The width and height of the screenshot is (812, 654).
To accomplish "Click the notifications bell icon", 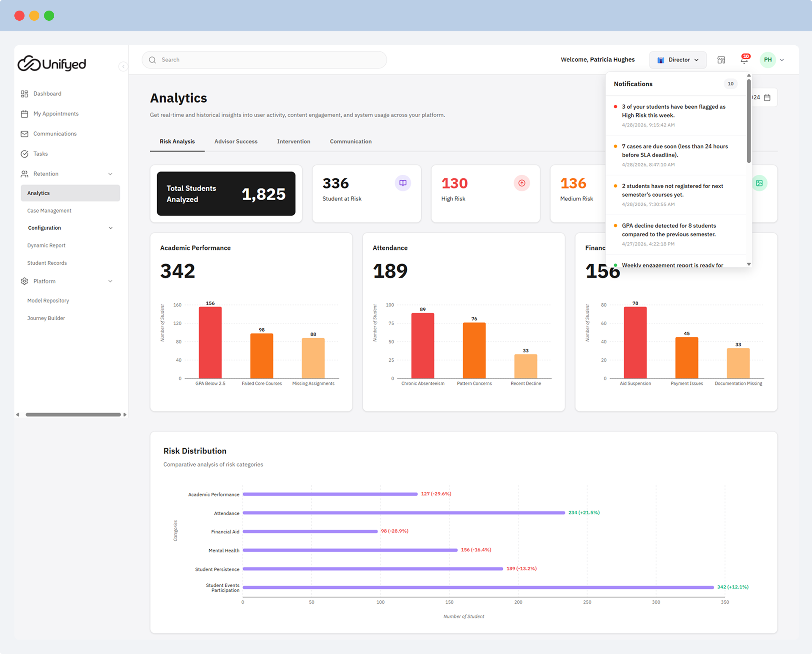I will (x=744, y=60).
